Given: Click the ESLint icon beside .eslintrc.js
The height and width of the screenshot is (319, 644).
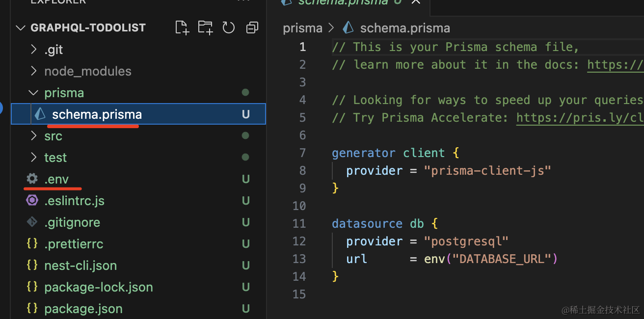Looking at the screenshot, I should pos(32,201).
